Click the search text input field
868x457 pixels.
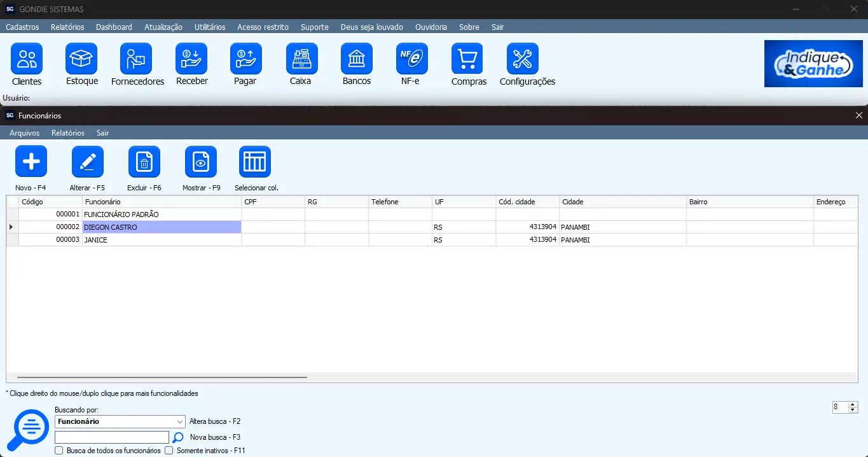point(112,437)
